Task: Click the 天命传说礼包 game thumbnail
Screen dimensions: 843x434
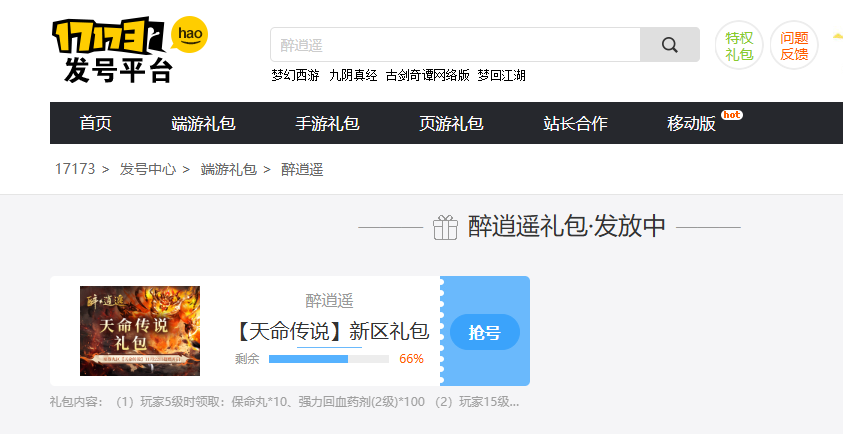Action: tap(140, 331)
